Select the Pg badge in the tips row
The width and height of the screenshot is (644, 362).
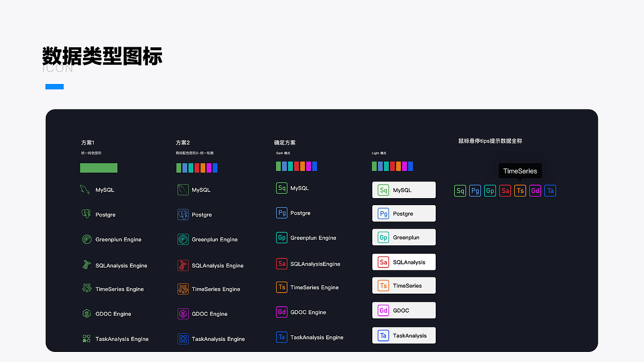(x=474, y=191)
